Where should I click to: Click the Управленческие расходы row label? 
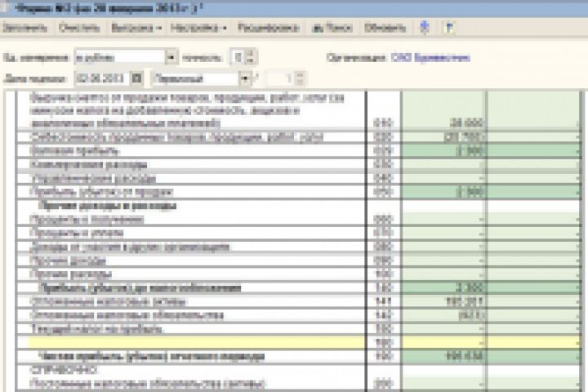coord(93,179)
